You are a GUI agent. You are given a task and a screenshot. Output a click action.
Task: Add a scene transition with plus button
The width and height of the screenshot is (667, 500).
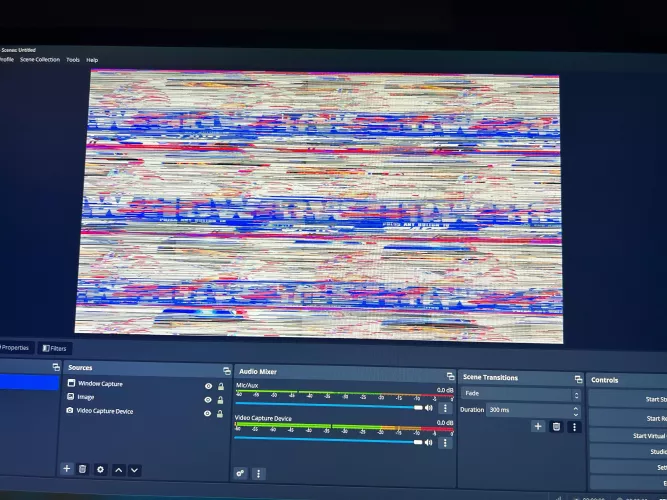pos(538,426)
